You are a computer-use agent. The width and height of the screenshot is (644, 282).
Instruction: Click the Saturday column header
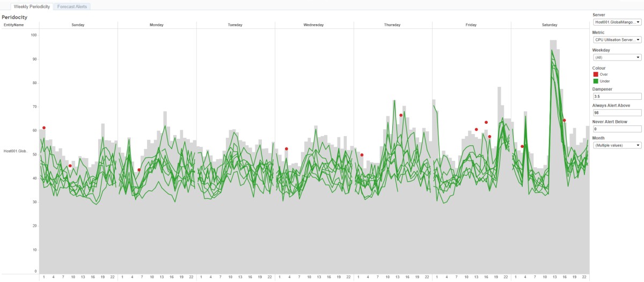(550, 25)
